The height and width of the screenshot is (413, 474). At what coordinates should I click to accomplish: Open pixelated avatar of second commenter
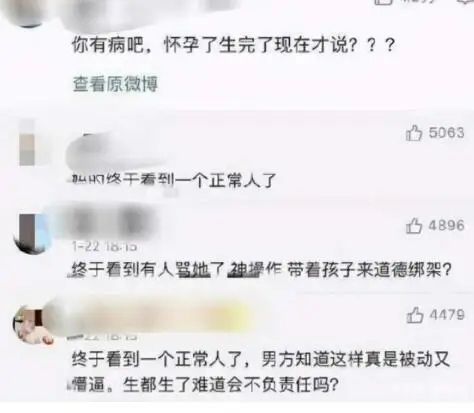(x=27, y=142)
